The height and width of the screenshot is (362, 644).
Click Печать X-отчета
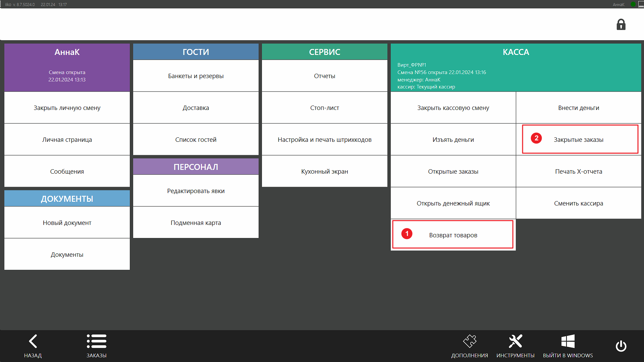pyautogui.click(x=579, y=171)
